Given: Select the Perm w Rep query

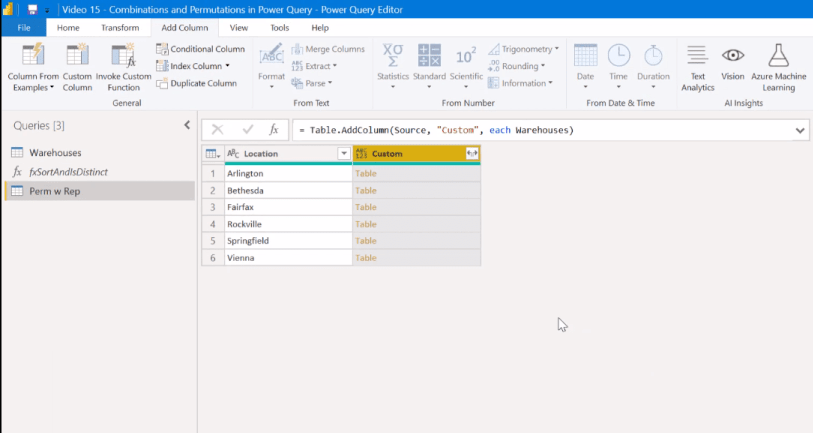Looking at the screenshot, I should click(x=99, y=191).
